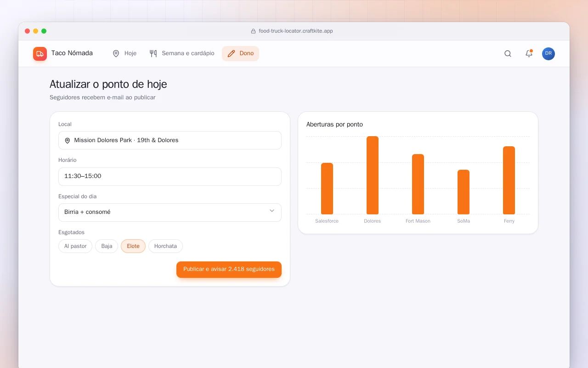588x368 pixels.
Task: Click the Ferry bar in chart
Action: click(x=509, y=180)
